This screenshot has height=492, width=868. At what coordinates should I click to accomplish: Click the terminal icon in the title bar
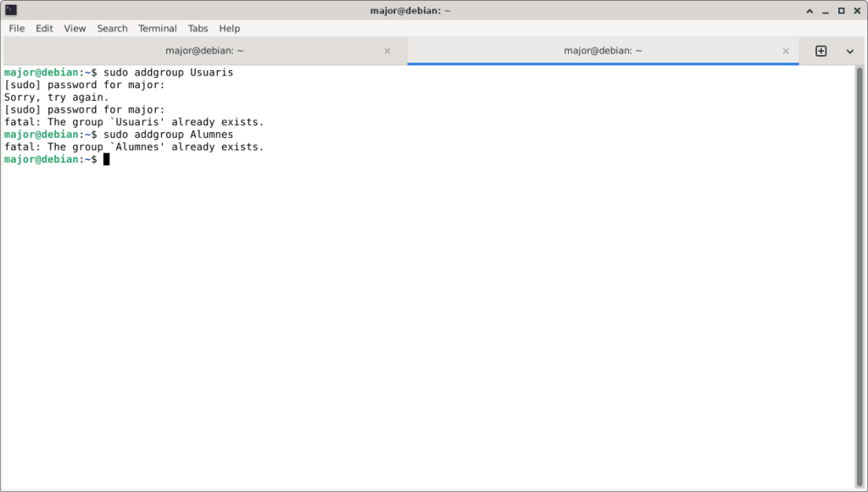[11, 10]
